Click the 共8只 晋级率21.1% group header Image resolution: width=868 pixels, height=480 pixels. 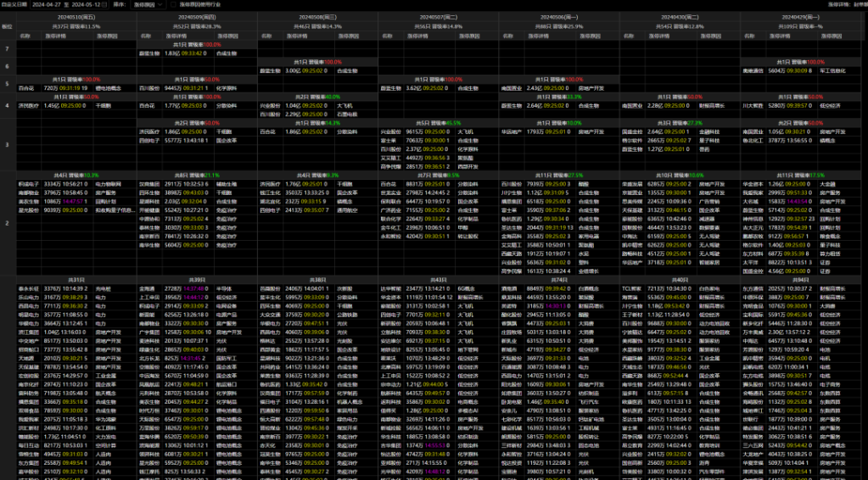pos(197,176)
